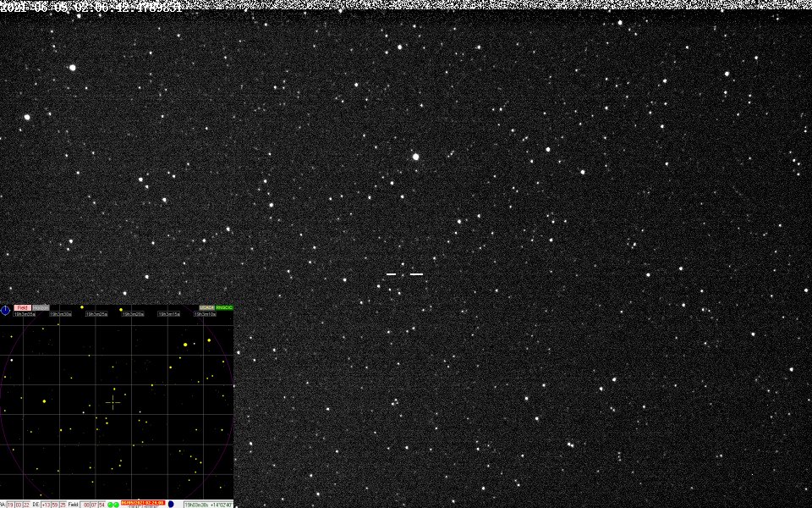This screenshot has width=812, height=508.
Task: Click the 19h3m35s RA grid label
Action: coord(25,313)
